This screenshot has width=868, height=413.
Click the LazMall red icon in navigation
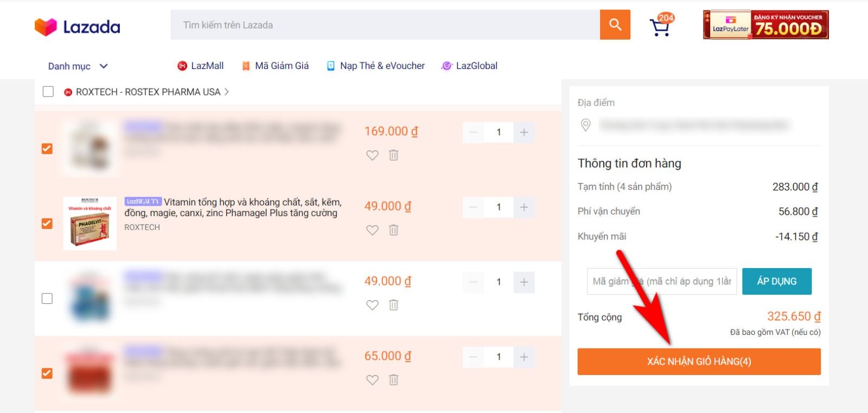coord(182,66)
